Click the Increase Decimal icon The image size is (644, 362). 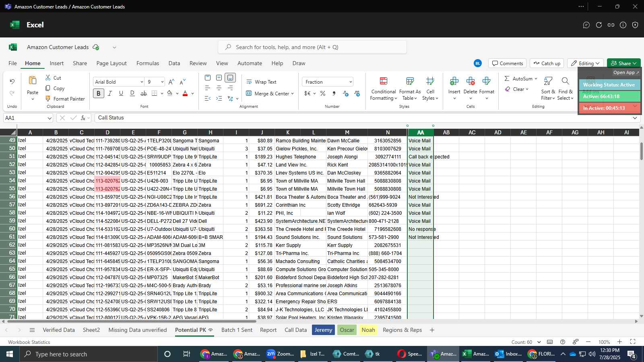(x=346, y=93)
